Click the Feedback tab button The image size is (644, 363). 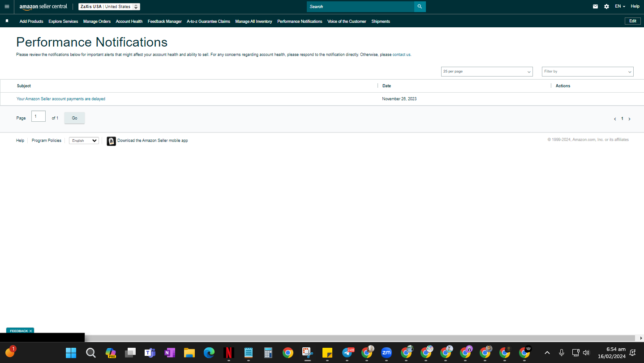19,331
